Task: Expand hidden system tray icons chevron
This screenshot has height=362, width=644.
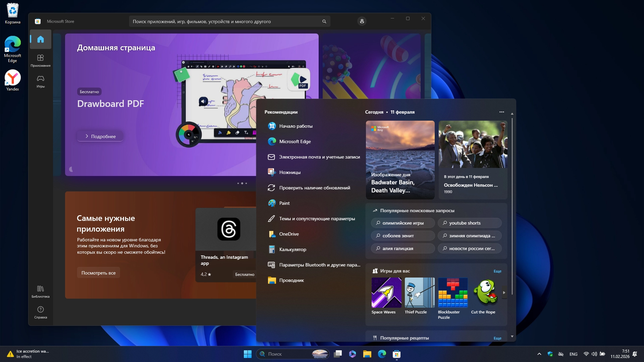Action: 539,354
